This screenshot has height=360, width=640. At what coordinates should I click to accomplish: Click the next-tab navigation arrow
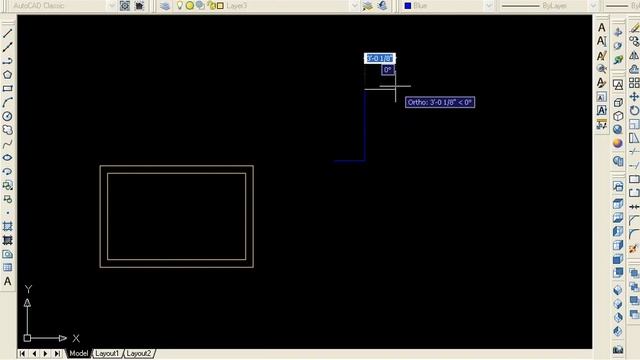click(46, 353)
